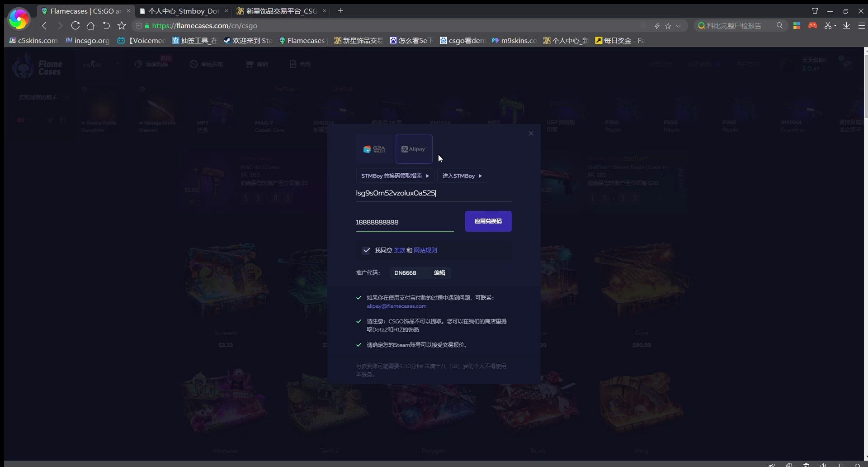Open the Flamecases bookmark

pyautogui.click(x=302, y=41)
